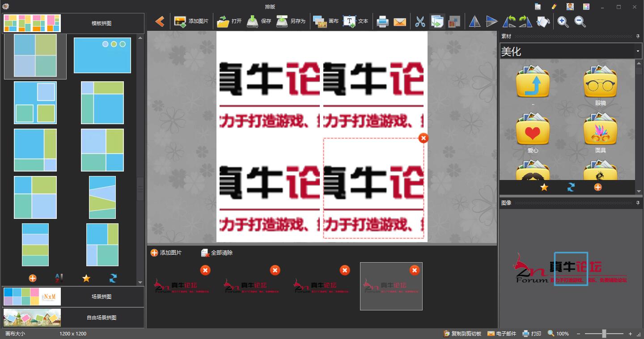This screenshot has width=644, height=339.
Task: Click the pencil icon in title bar
Action: (x=554, y=7)
